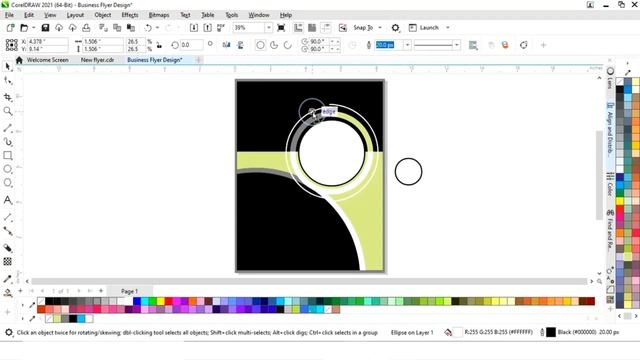The height and width of the screenshot is (360, 640).
Task: Create a new document
Action: [10, 28]
